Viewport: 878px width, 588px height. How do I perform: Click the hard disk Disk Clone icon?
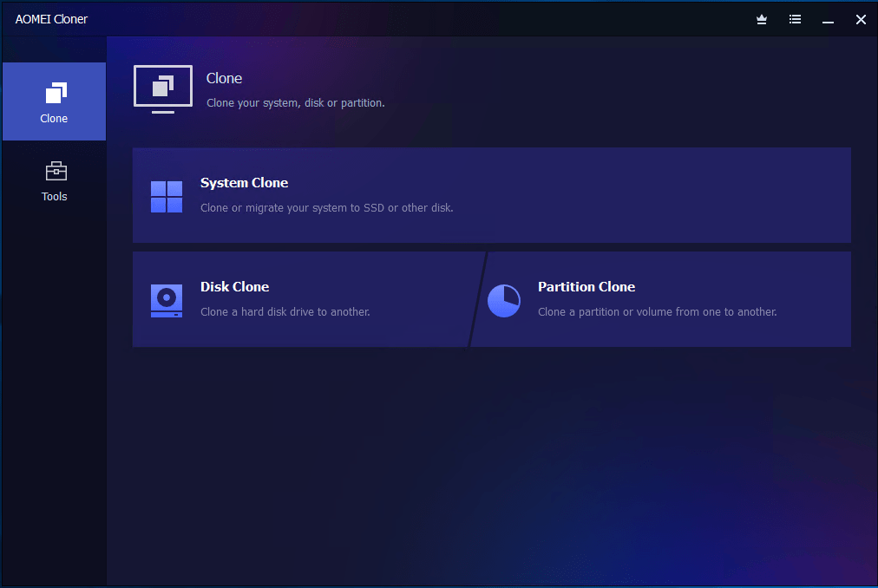(167, 301)
